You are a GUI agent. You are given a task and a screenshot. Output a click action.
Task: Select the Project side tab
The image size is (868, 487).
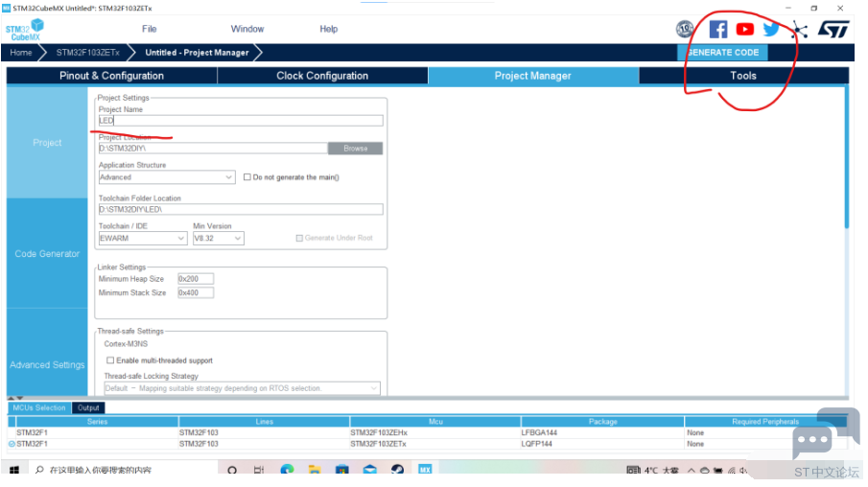click(47, 143)
